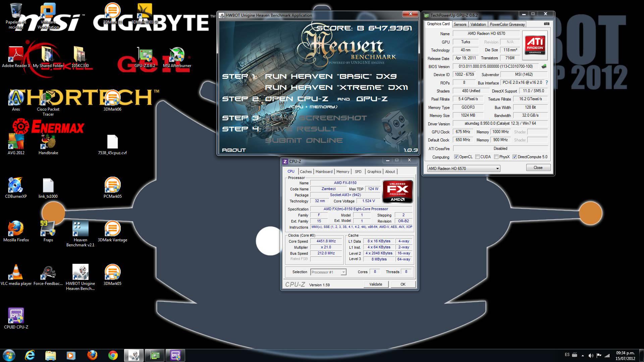The image size is (644, 362).
Task: Open the CDBurnerXP desktop shortcut
Action: coord(16,188)
